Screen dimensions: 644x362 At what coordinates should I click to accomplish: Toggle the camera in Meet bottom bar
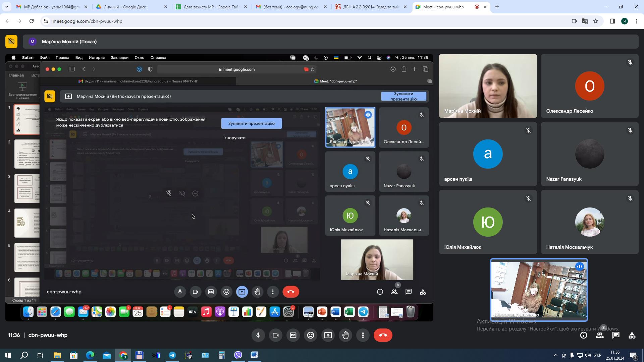276,335
